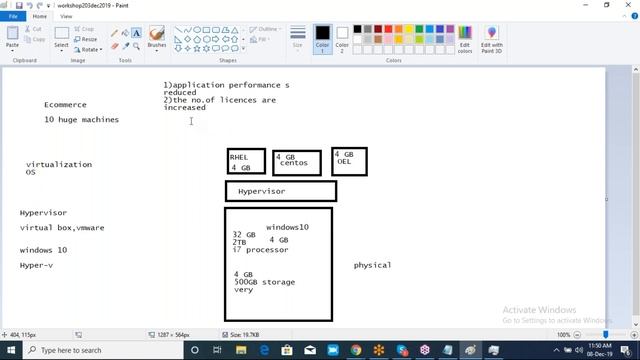The height and width of the screenshot is (360, 640).
Task: Choose the Rectangle shape
Action: [x=206, y=30]
